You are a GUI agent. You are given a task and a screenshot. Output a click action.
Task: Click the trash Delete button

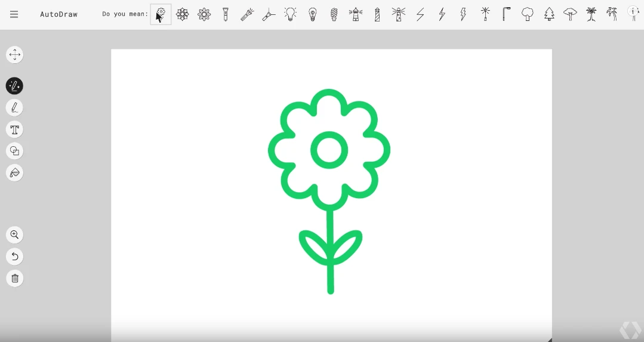click(x=15, y=278)
